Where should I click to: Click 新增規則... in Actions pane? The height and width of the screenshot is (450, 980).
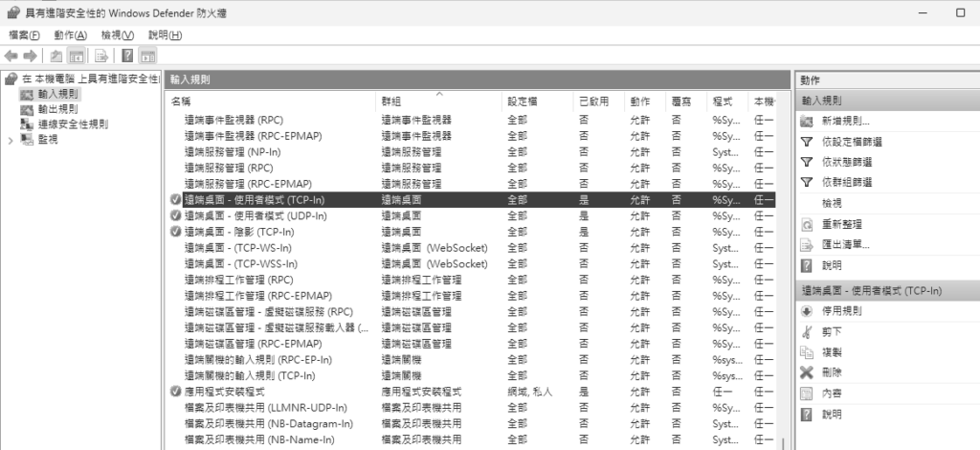pyautogui.click(x=846, y=122)
